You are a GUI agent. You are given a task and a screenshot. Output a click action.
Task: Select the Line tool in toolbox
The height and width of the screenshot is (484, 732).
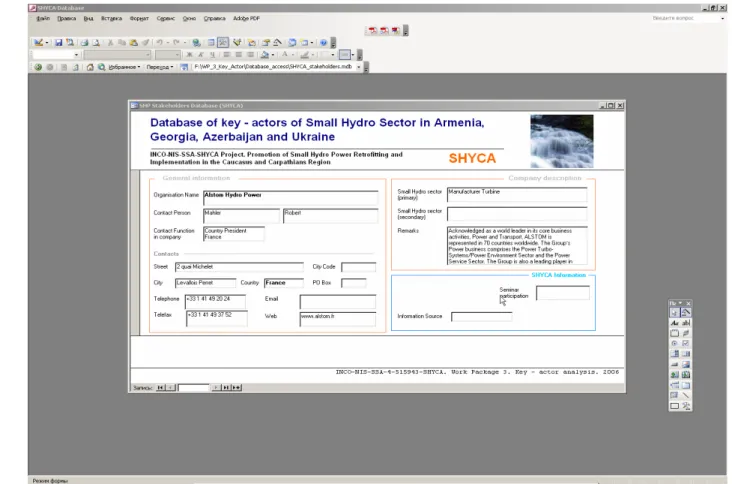tap(686, 395)
